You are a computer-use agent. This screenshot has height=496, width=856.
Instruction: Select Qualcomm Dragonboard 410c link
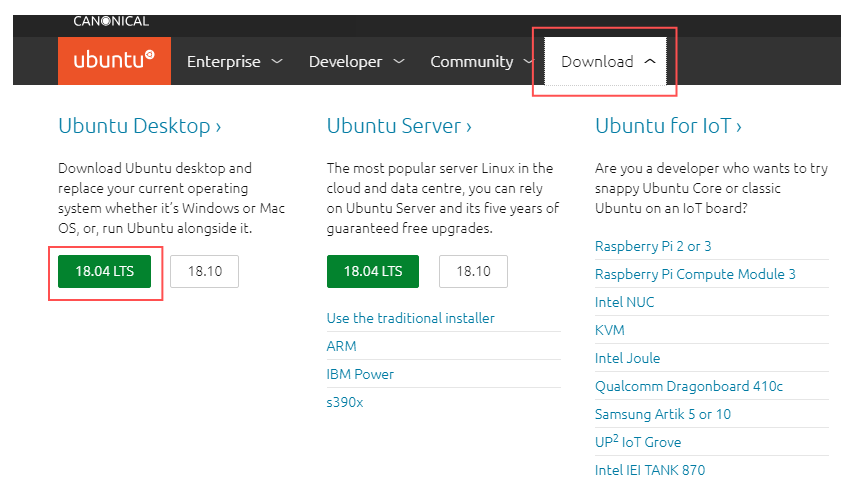[689, 386]
